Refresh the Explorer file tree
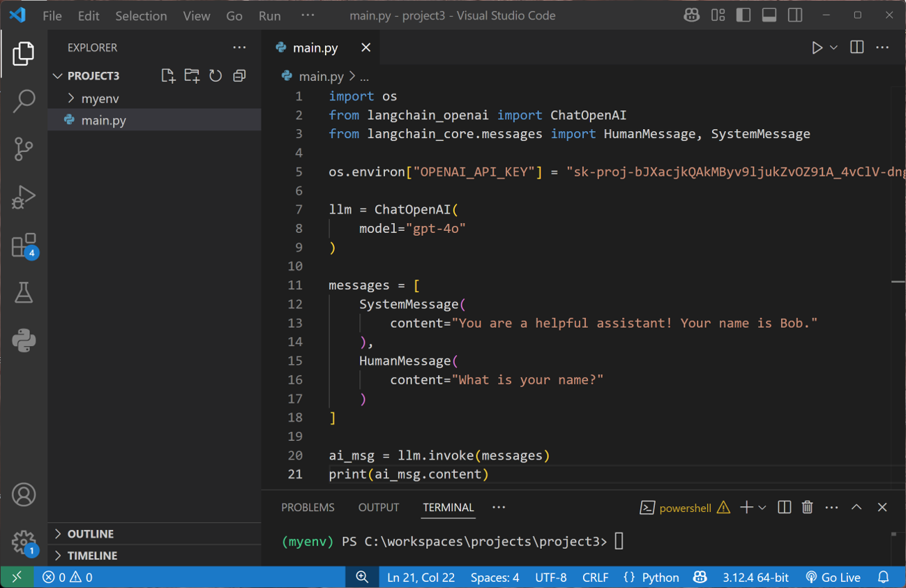The image size is (906, 588). coord(216,75)
